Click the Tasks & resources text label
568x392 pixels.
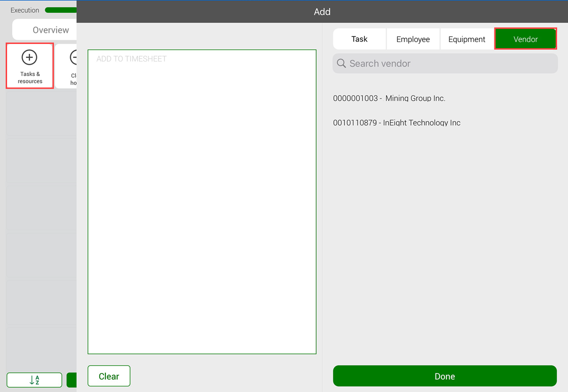pyautogui.click(x=30, y=78)
